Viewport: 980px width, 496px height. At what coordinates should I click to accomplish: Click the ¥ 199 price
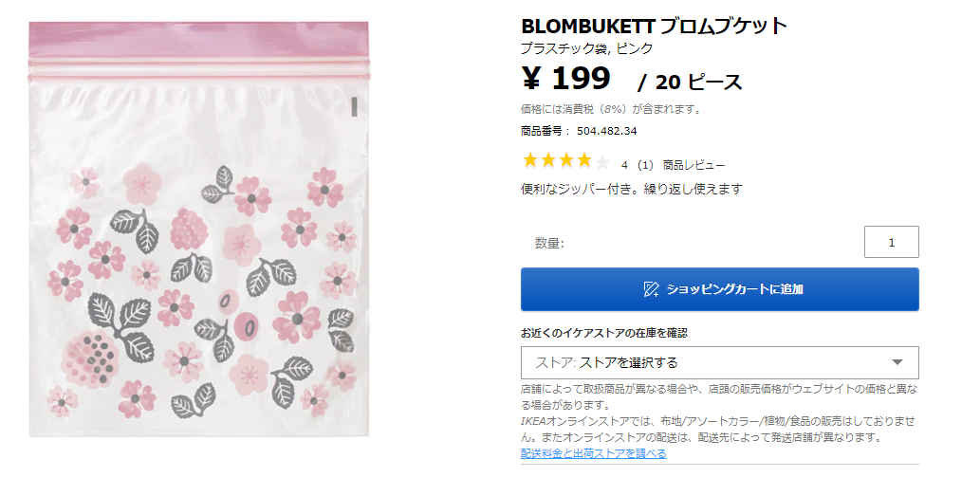tap(566, 79)
